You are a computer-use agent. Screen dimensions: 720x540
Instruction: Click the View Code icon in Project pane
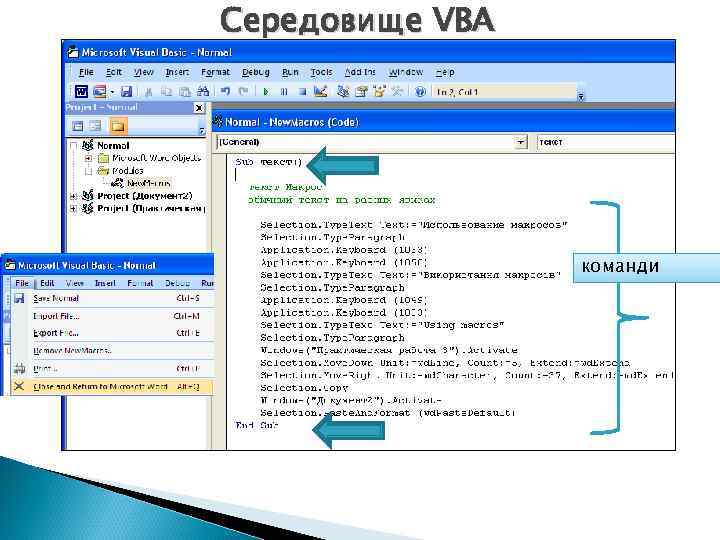pos(78,126)
